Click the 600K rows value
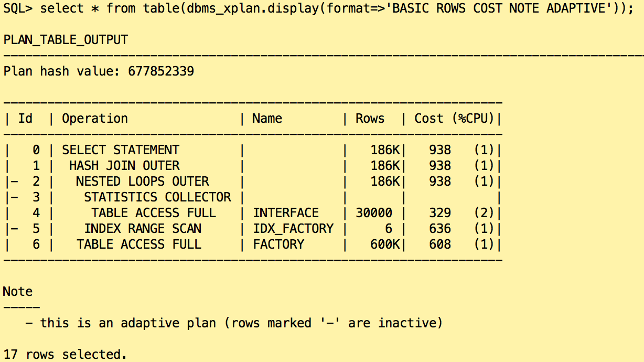 pyautogui.click(x=385, y=244)
